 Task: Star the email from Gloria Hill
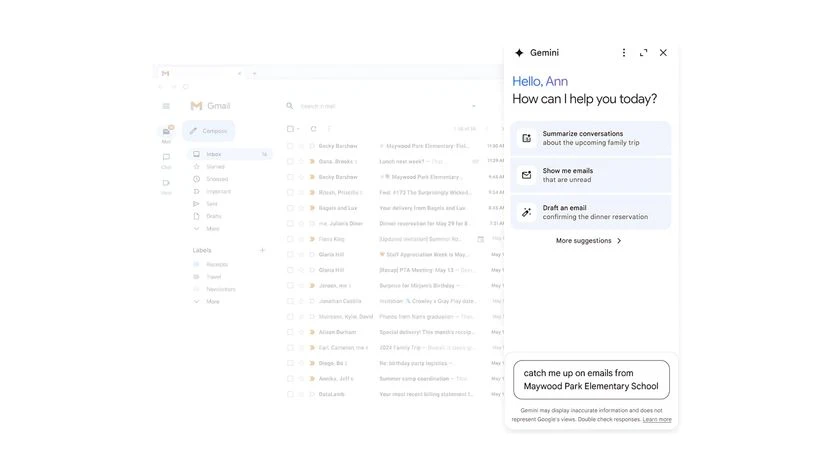[x=301, y=254]
